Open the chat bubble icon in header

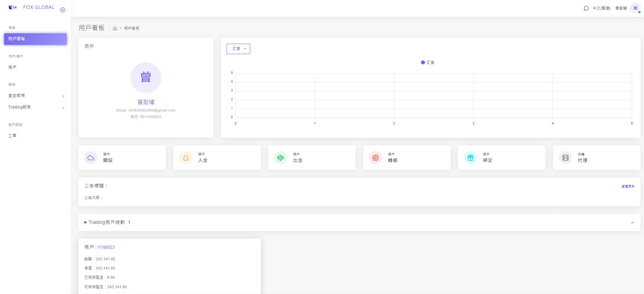586,8
